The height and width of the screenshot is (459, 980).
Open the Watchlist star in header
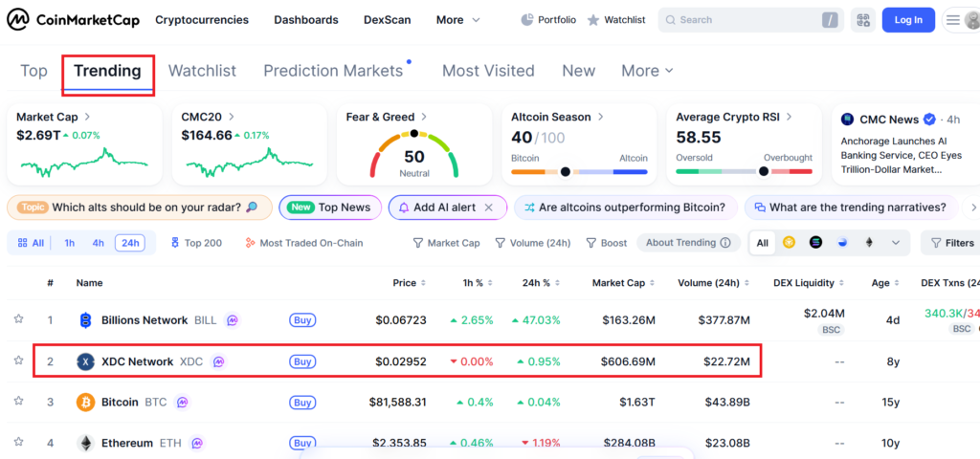pyautogui.click(x=593, y=20)
